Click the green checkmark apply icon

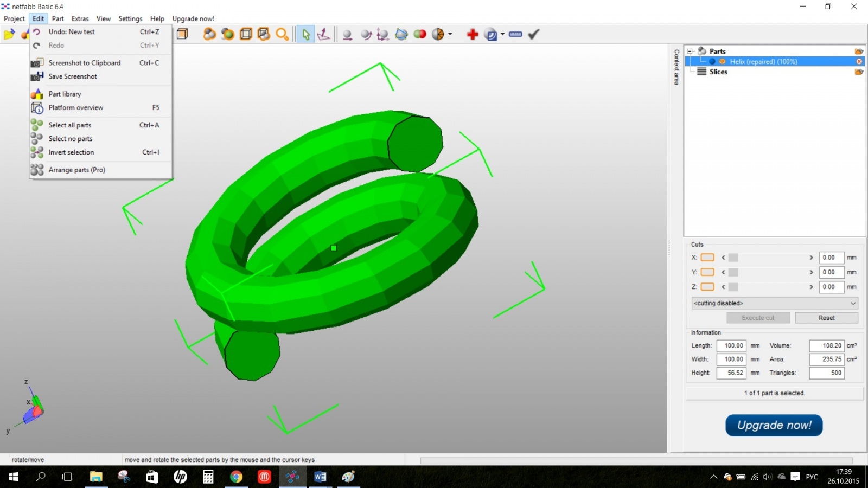(533, 34)
